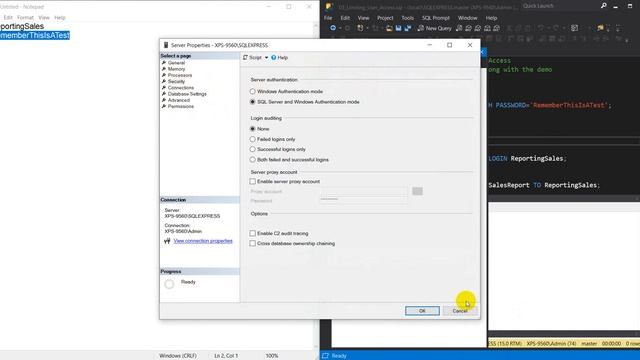
Task: Click the Database Engine Query icon after New Query
Action: coord(459,28)
